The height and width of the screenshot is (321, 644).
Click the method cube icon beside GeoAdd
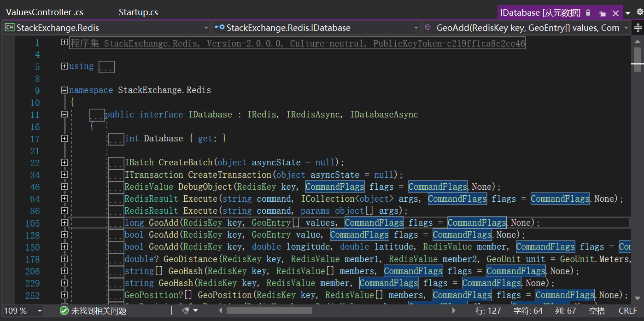(427, 28)
